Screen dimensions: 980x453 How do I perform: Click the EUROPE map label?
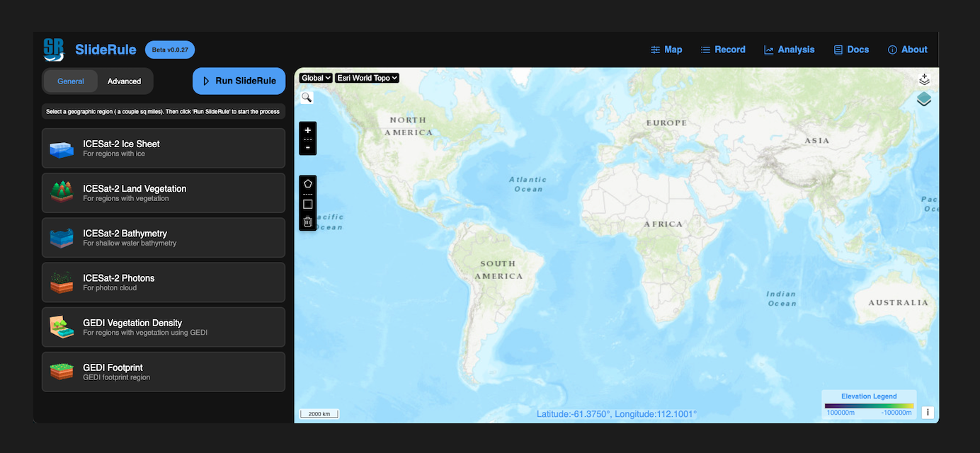(666, 123)
